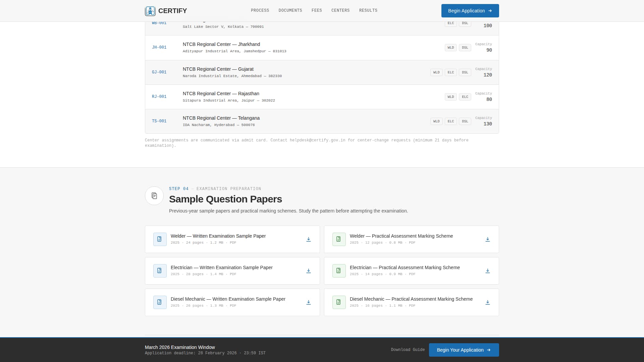
Task: Open the Download Guide link
Action: pos(408,350)
